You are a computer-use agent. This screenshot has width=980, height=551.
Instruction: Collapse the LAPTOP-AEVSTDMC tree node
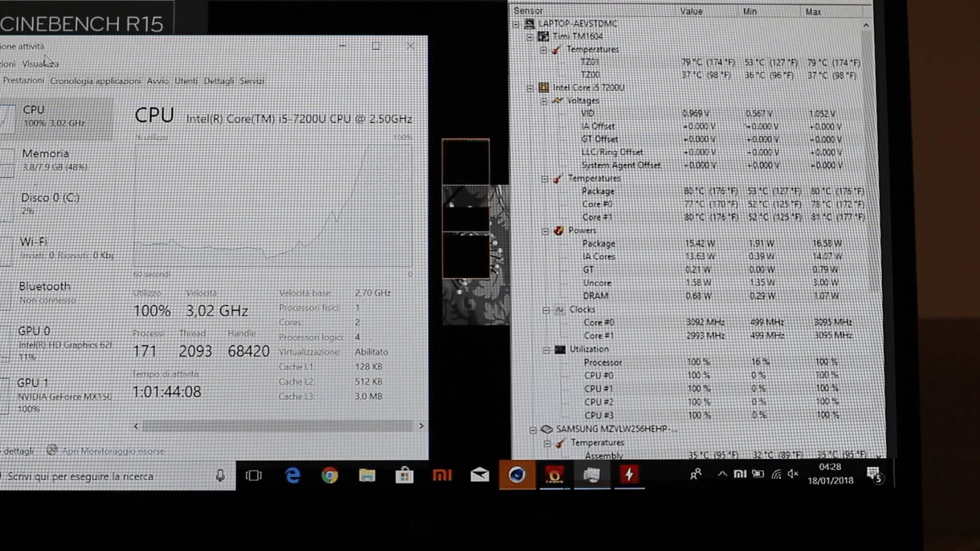tap(516, 24)
